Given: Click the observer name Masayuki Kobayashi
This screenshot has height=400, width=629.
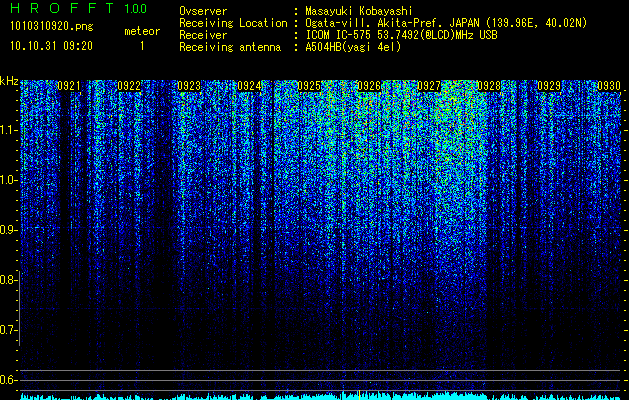Looking at the screenshot, I should [359, 11].
